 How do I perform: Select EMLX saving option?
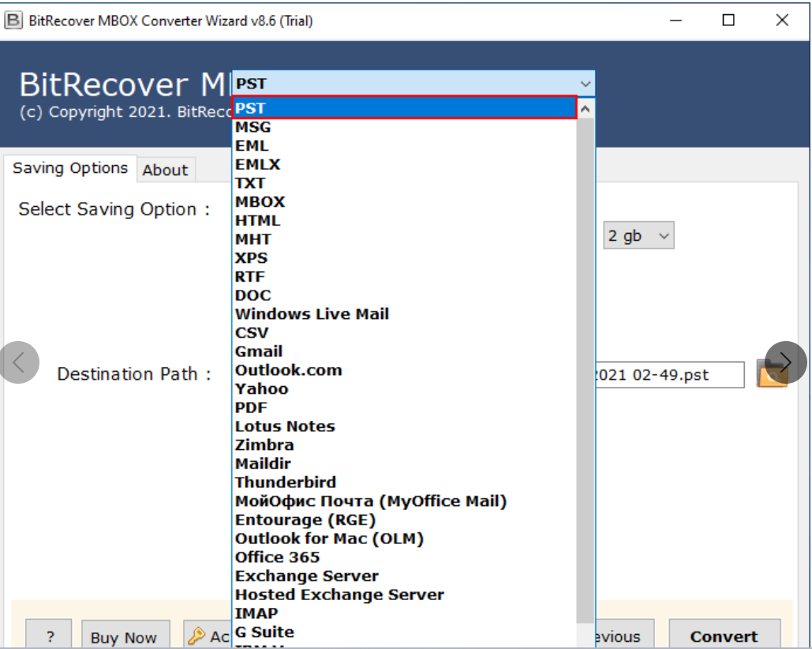tap(405, 164)
